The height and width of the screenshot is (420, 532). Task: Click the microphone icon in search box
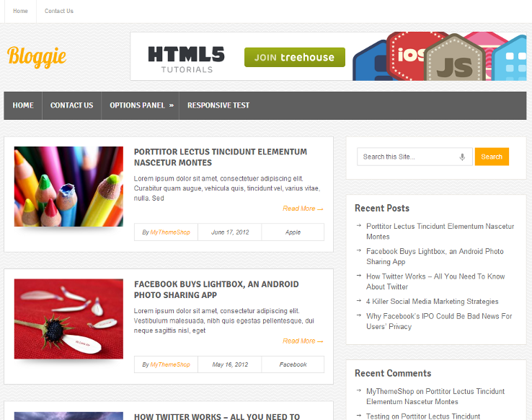[462, 157]
